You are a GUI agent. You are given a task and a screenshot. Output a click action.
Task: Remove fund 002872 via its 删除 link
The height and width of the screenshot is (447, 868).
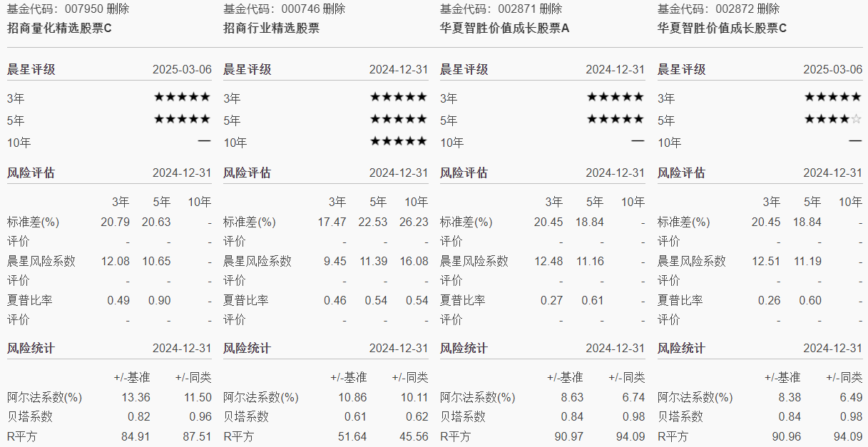pos(768,9)
